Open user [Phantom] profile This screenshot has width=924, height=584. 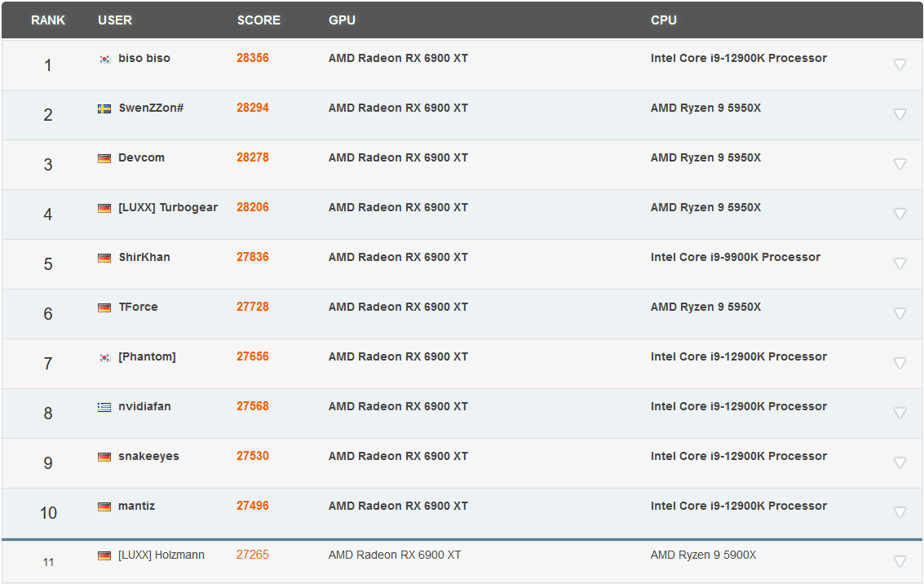147,357
